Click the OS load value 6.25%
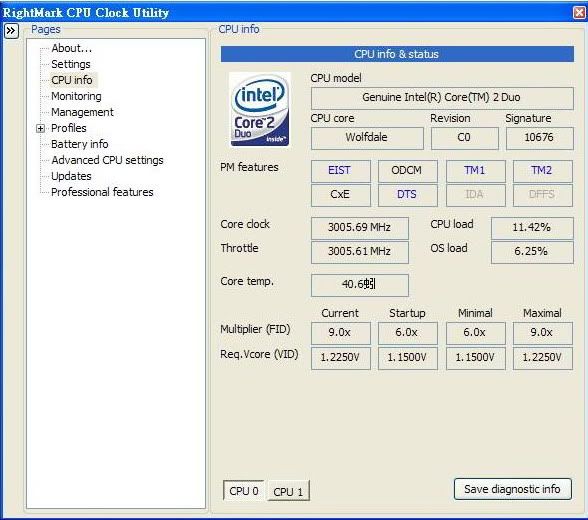The height and width of the screenshot is (520, 588). tap(532, 252)
